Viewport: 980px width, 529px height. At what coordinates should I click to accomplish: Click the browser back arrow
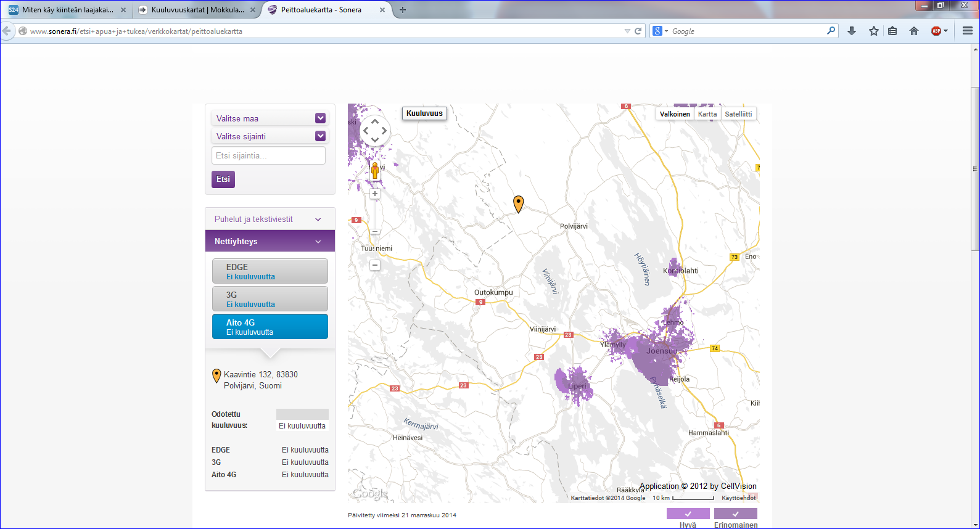(x=7, y=31)
